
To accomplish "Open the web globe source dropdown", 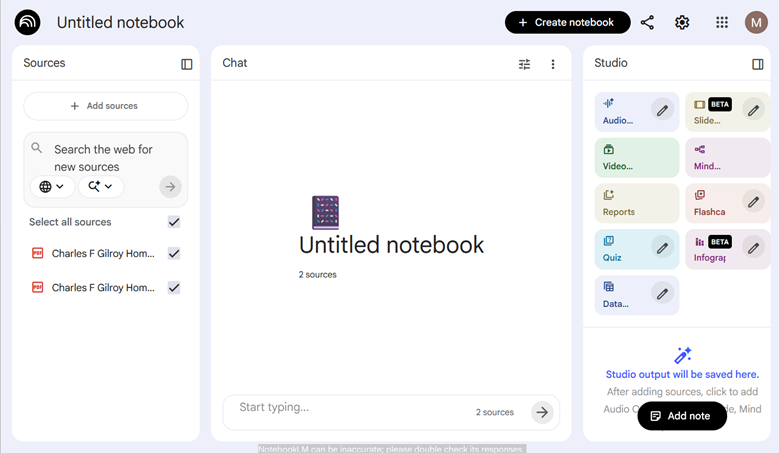I will click(52, 187).
